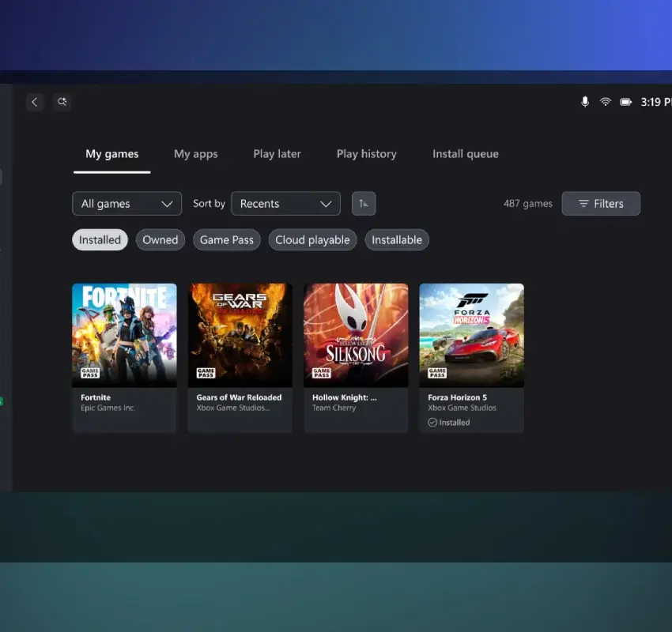Click the 3:19 clock time
672x632 pixels.
pyautogui.click(x=655, y=102)
